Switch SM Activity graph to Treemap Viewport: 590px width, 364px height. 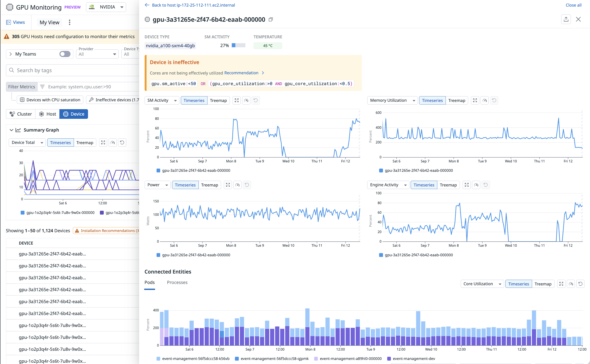click(218, 100)
